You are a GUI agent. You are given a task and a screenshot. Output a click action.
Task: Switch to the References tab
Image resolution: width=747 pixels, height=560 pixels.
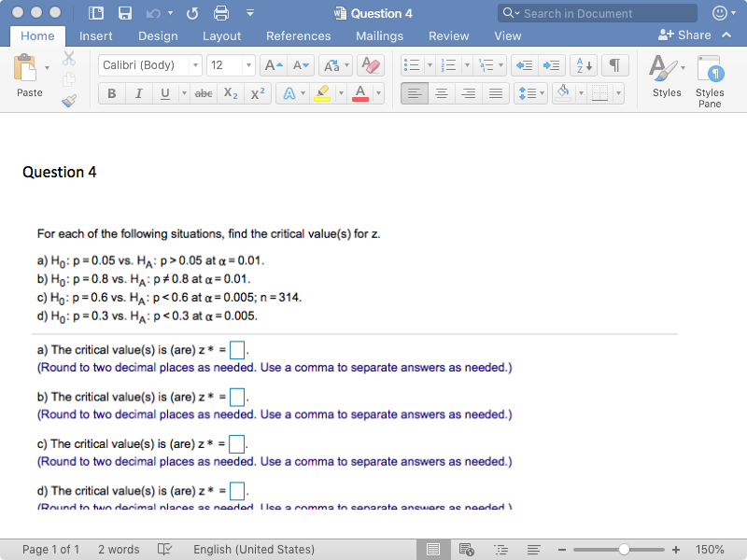(298, 36)
